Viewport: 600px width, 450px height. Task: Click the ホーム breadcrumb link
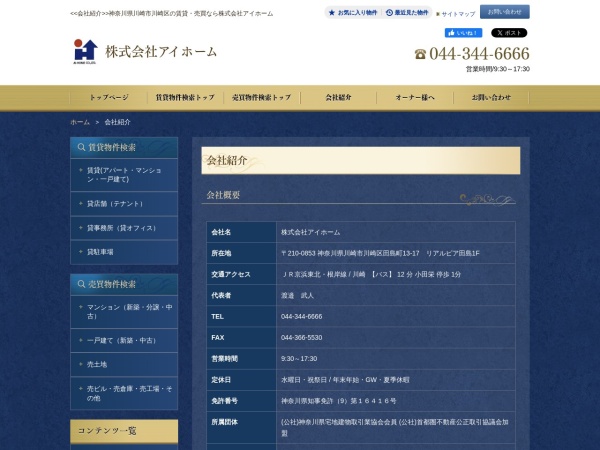80,122
